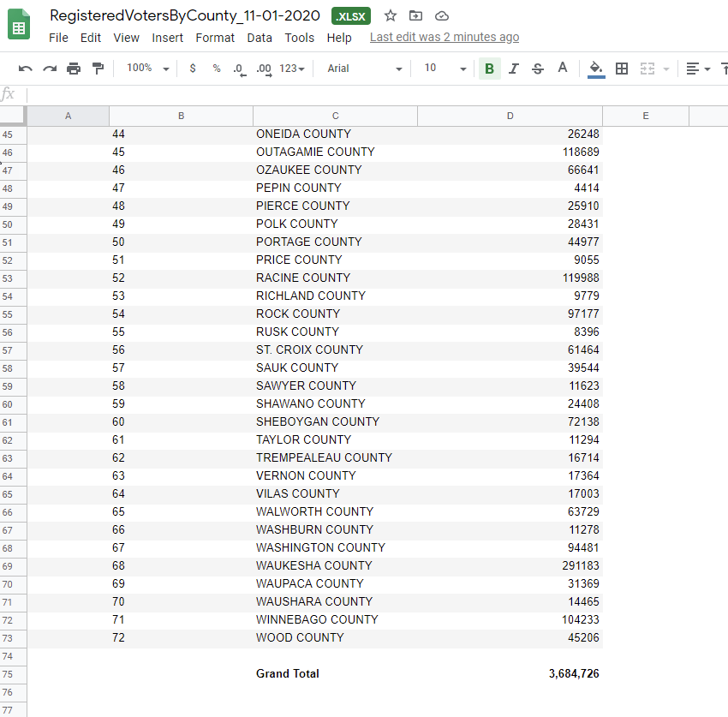Click the .XLSX file badge

point(351,16)
